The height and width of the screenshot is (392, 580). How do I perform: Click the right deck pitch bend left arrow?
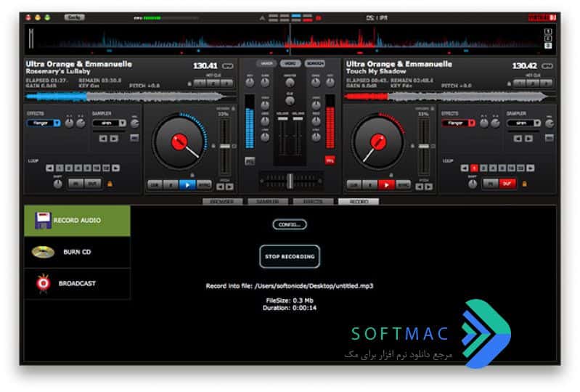[419, 187]
